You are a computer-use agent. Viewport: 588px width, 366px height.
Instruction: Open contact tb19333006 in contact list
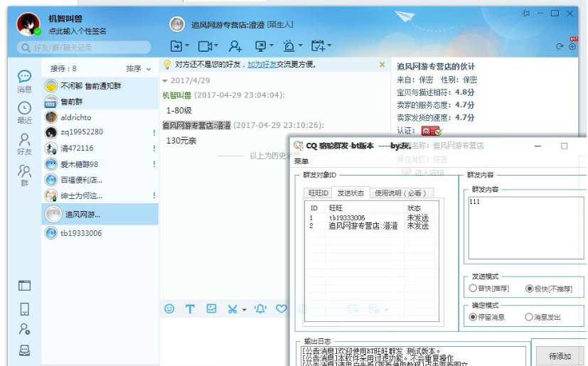click(x=100, y=233)
